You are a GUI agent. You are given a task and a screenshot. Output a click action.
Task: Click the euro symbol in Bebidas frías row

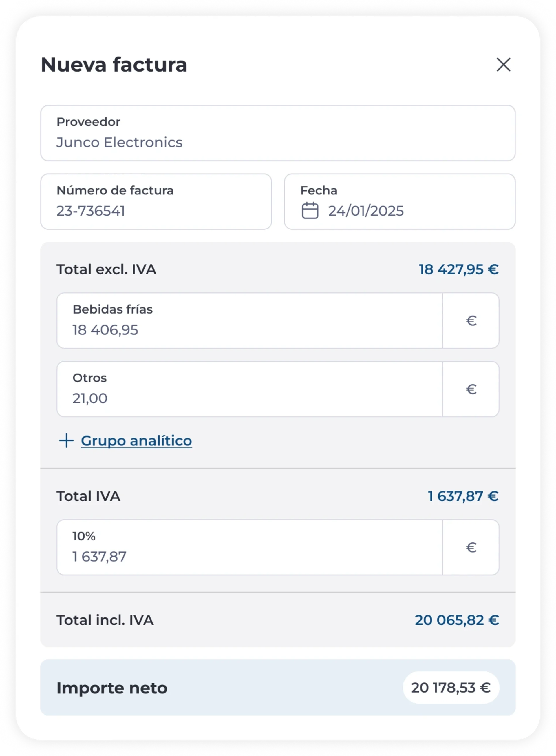click(471, 320)
